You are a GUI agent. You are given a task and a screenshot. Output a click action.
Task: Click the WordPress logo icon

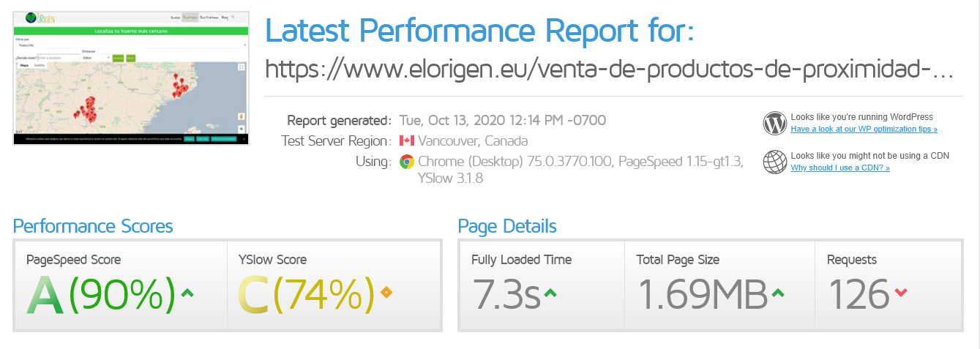coord(774,123)
